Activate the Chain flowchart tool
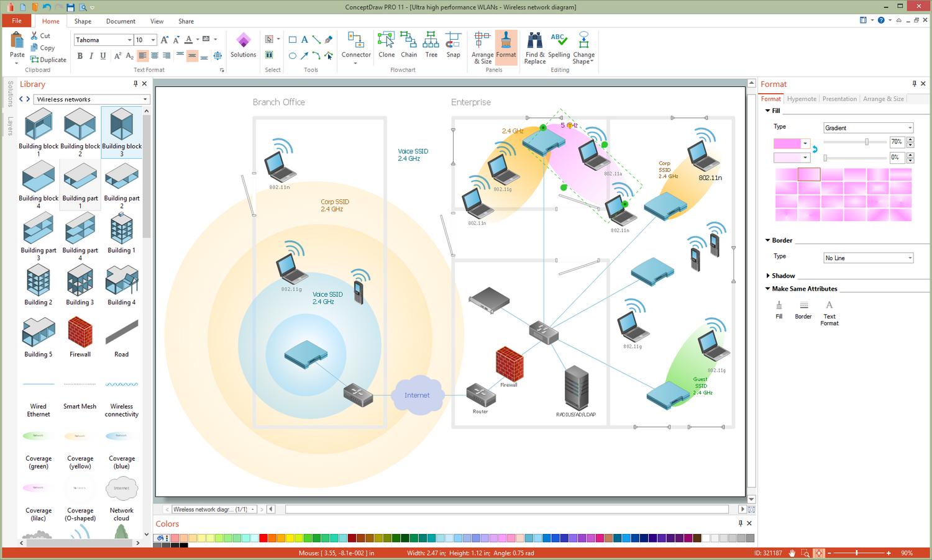932x560 pixels. (x=409, y=45)
